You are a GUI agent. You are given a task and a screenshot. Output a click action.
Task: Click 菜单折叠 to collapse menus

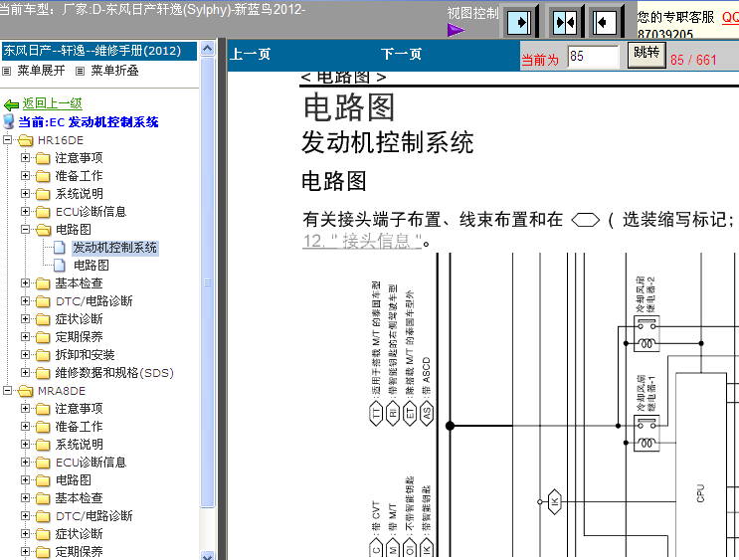pyautogui.click(x=114, y=71)
